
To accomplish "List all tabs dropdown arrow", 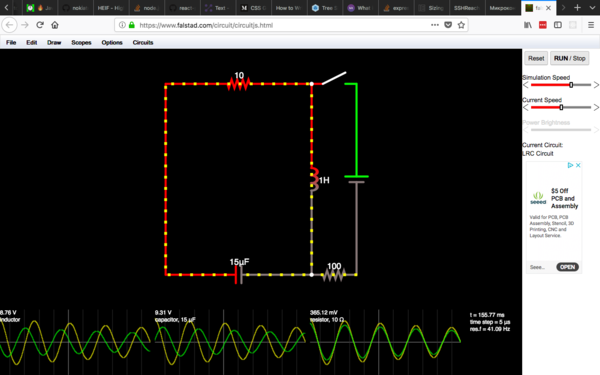I will click(592, 8).
